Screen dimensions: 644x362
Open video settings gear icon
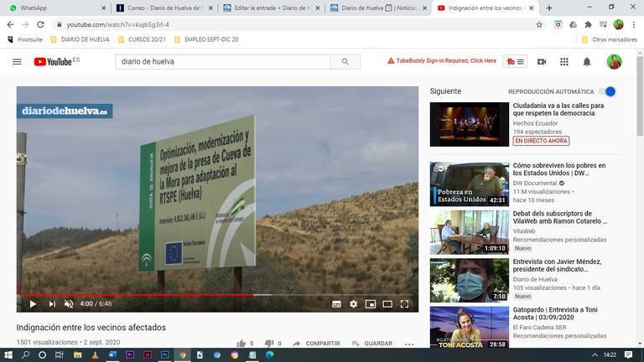tap(353, 304)
